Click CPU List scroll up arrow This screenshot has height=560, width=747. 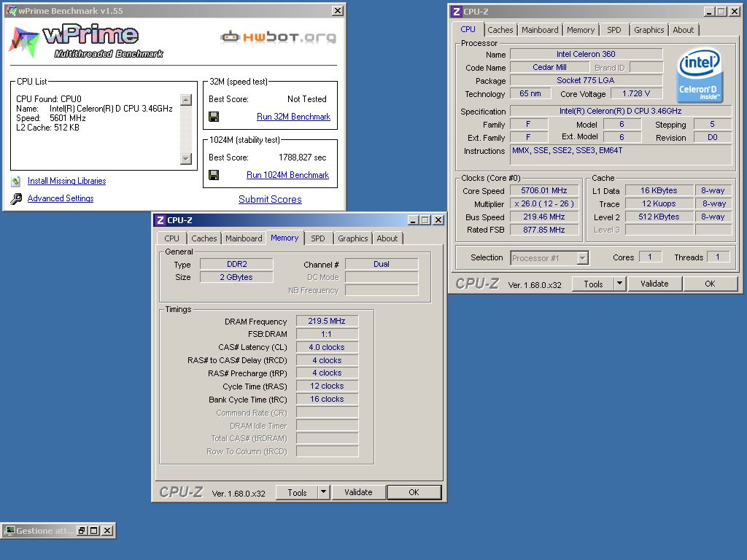tap(186, 99)
